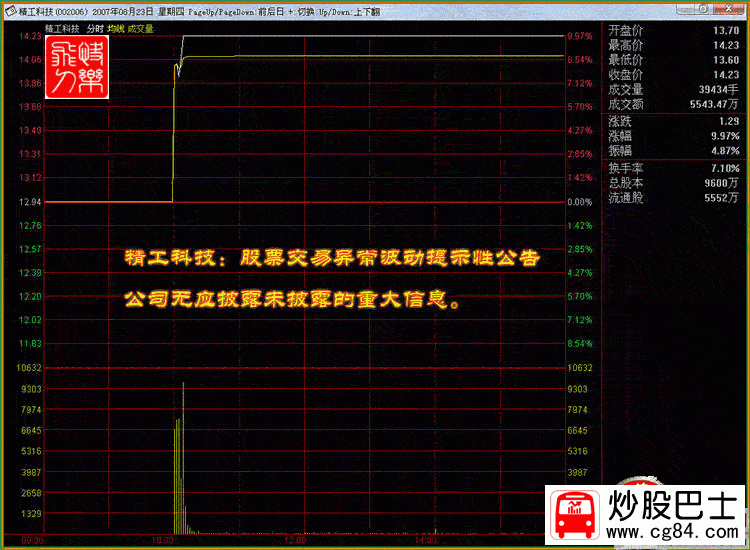This screenshot has width=750, height=550.
Task: Click the 换手率 row showing 7.10%
Action: coord(673,168)
